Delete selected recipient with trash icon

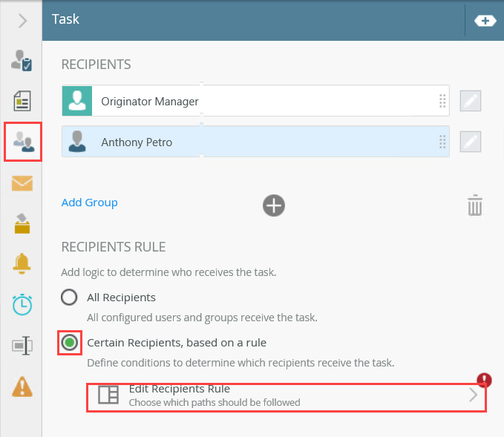(475, 205)
